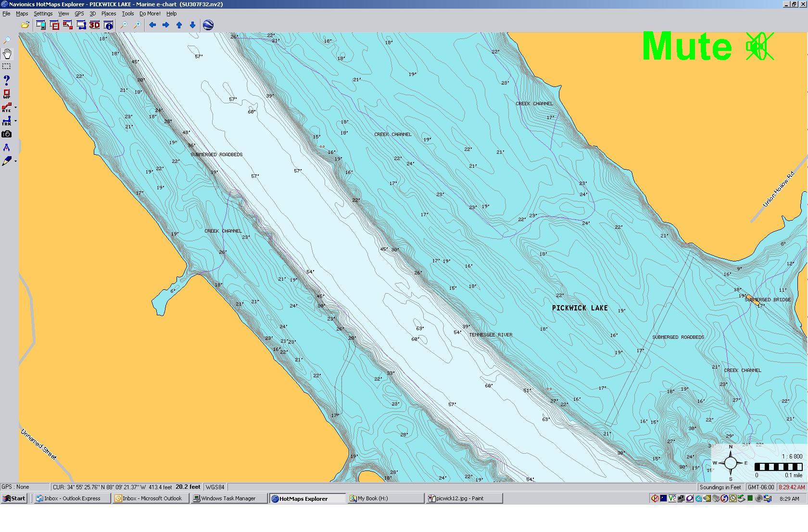Expand the pencil drawing tool dropdown arrow

tap(15, 161)
